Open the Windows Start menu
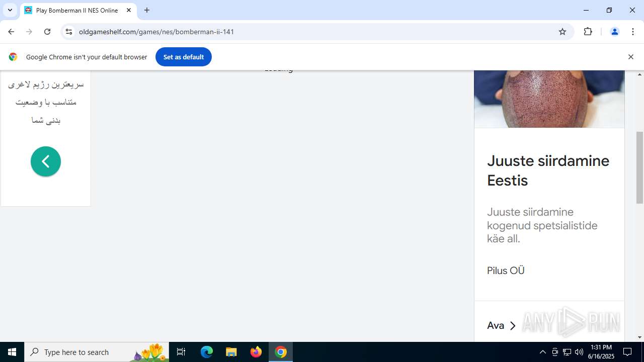 click(x=12, y=352)
